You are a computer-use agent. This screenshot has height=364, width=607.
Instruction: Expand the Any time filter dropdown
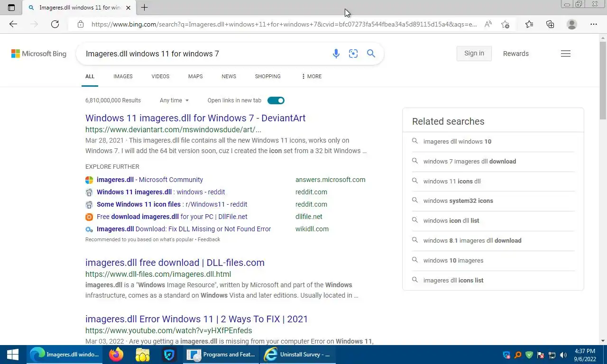pos(174,100)
